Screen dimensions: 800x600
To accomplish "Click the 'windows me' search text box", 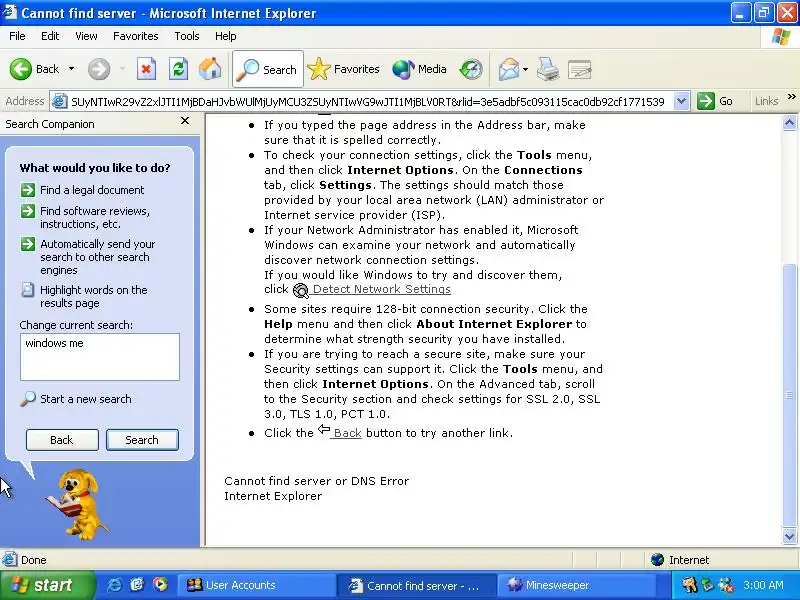I will coord(100,357).
